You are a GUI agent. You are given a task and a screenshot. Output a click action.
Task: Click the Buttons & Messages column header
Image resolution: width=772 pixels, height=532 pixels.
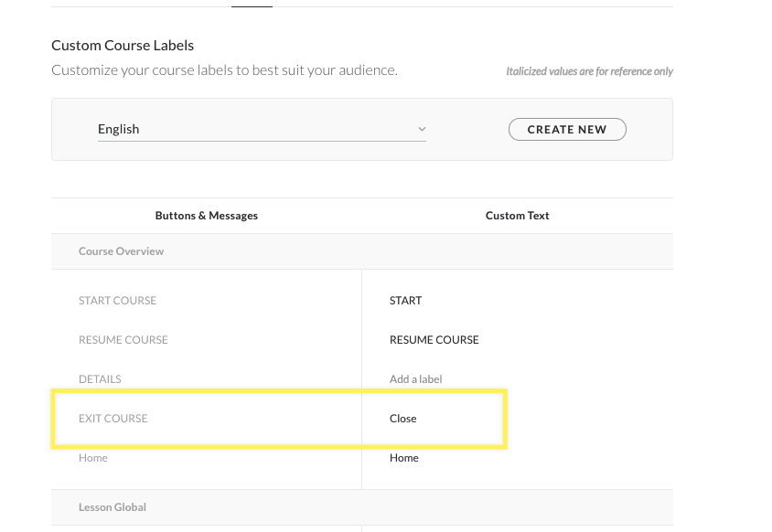[x=207, y=216]
